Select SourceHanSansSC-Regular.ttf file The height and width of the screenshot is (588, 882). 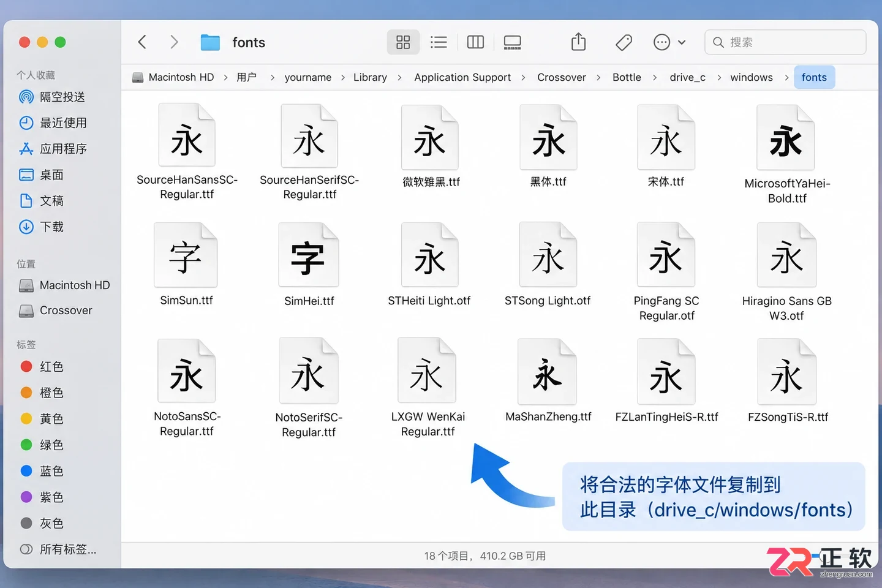coord(187,152)
